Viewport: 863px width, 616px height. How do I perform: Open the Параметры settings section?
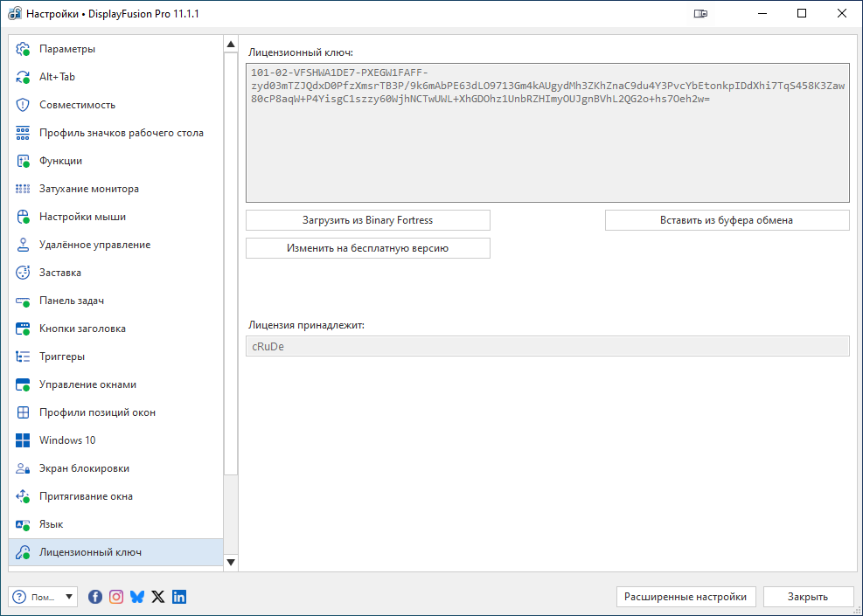click(67, 49)
